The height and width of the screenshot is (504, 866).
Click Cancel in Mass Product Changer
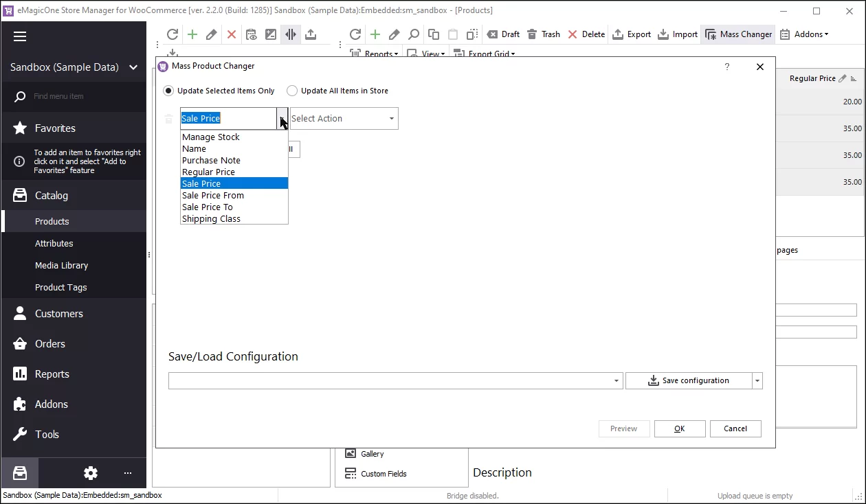735,428
